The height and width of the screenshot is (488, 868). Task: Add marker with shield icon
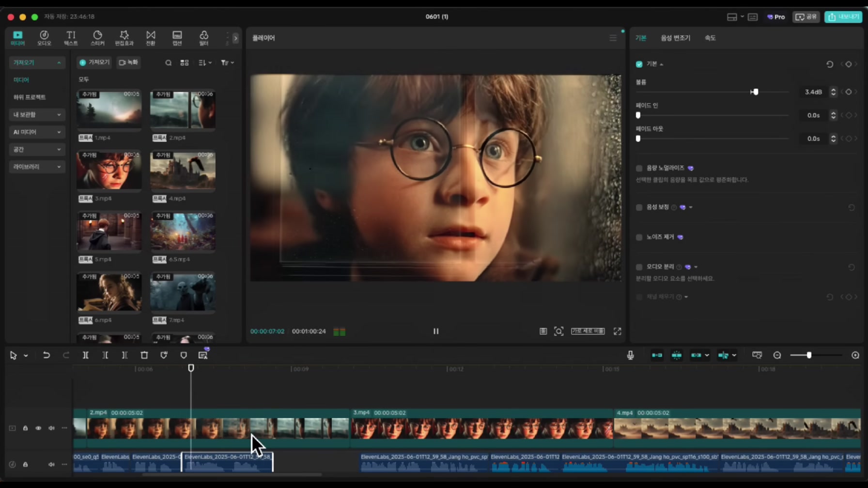pos(184,355)
